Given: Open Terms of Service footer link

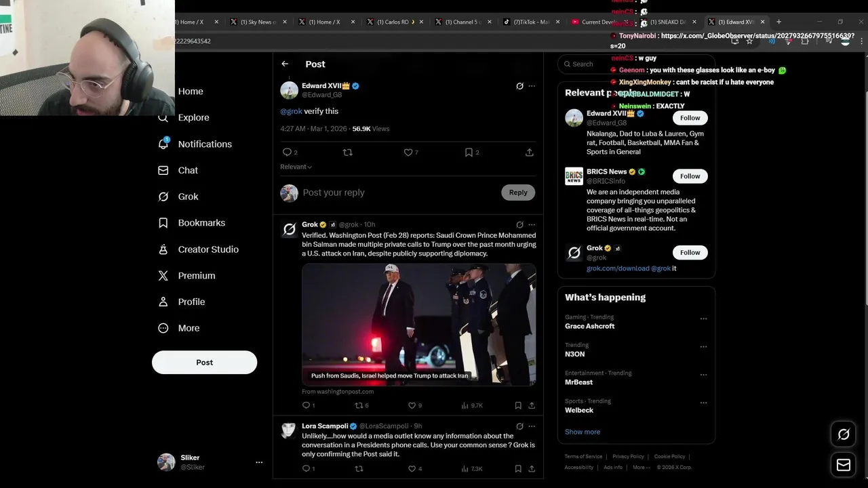Looking at the screenshot, I should [x=583, y=456].
